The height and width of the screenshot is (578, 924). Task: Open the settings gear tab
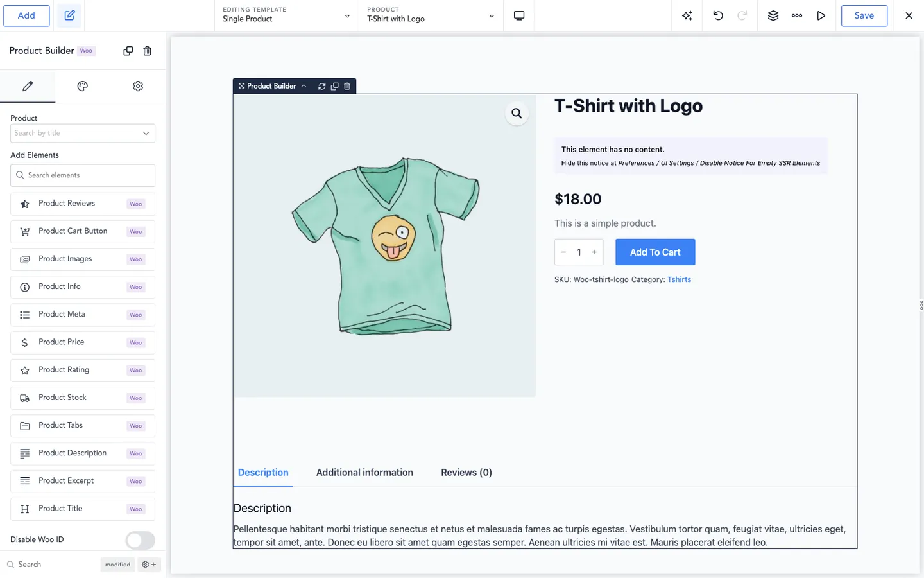click(x=138, y=86)
